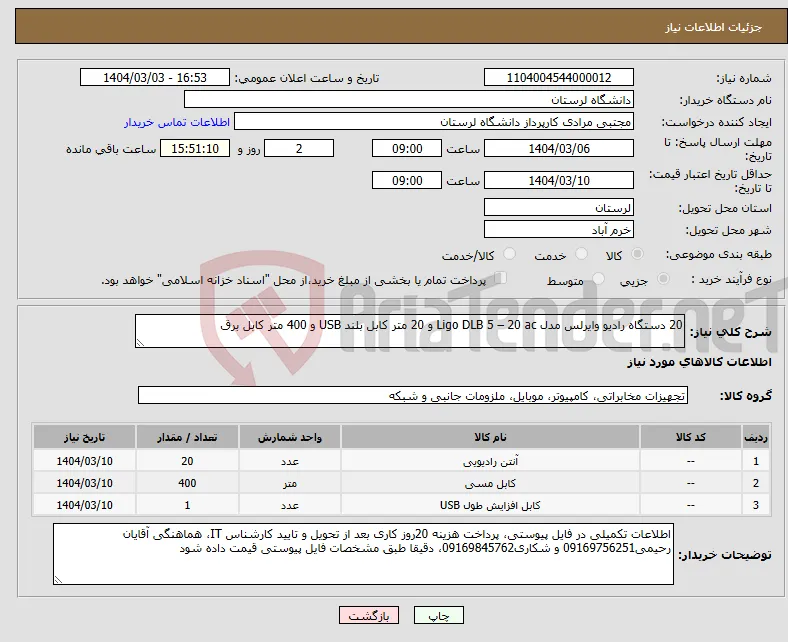
Task: Click the توضیحات خریدار notes textarea
Action: [x=363, y=554]
